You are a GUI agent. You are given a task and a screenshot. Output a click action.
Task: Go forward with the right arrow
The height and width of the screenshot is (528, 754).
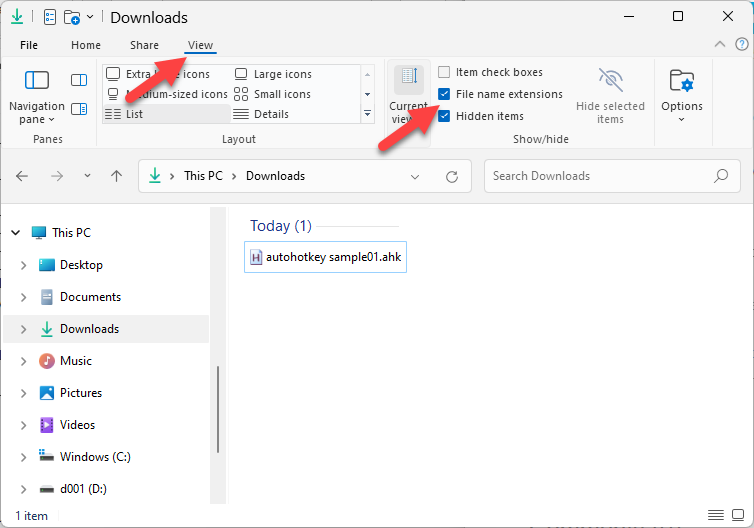click(x=57, y=176)
